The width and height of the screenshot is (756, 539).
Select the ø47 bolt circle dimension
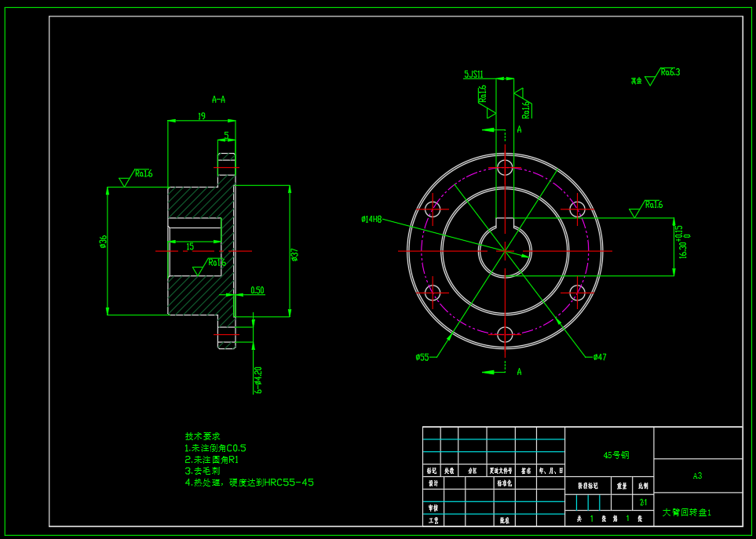600,357
